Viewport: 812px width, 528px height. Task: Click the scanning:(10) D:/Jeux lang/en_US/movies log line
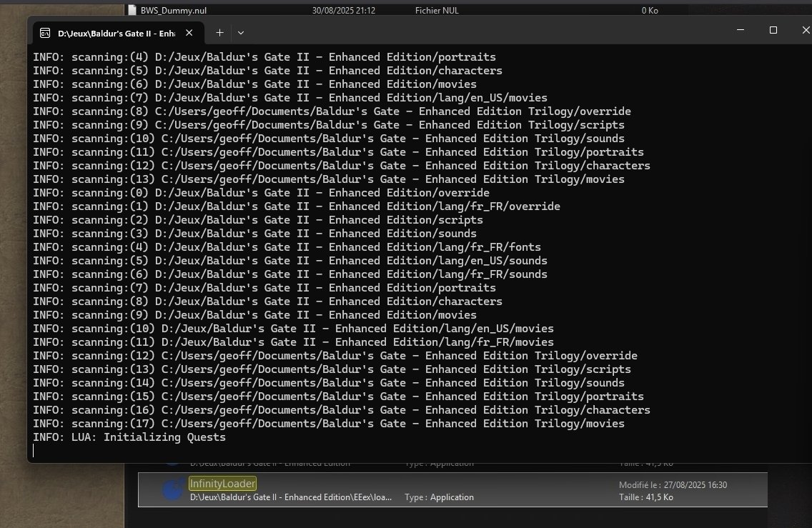pyautogui.click(x=294, y=328)
